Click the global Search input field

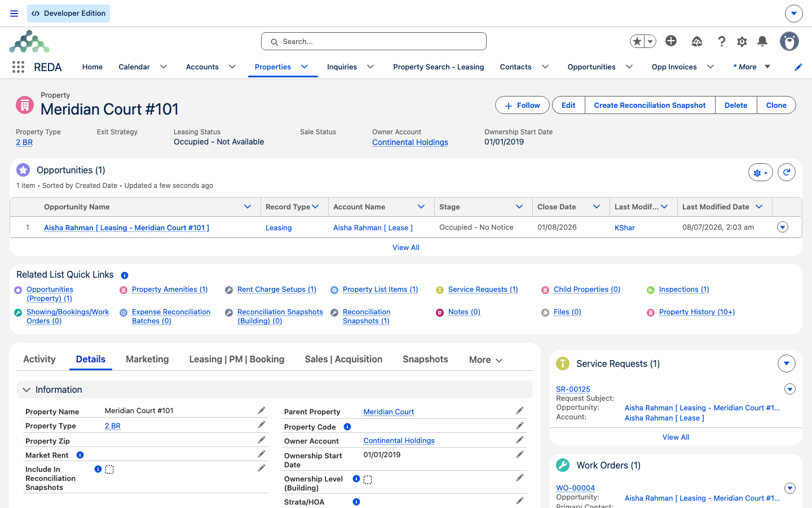tap(374, 41)
